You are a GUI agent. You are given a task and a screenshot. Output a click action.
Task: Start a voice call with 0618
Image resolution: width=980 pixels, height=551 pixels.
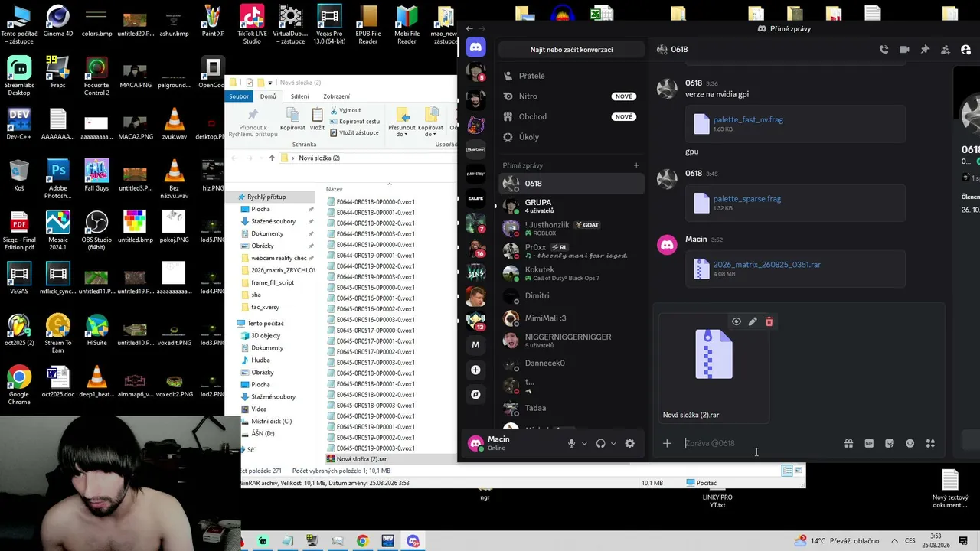[x=884, y=50]
